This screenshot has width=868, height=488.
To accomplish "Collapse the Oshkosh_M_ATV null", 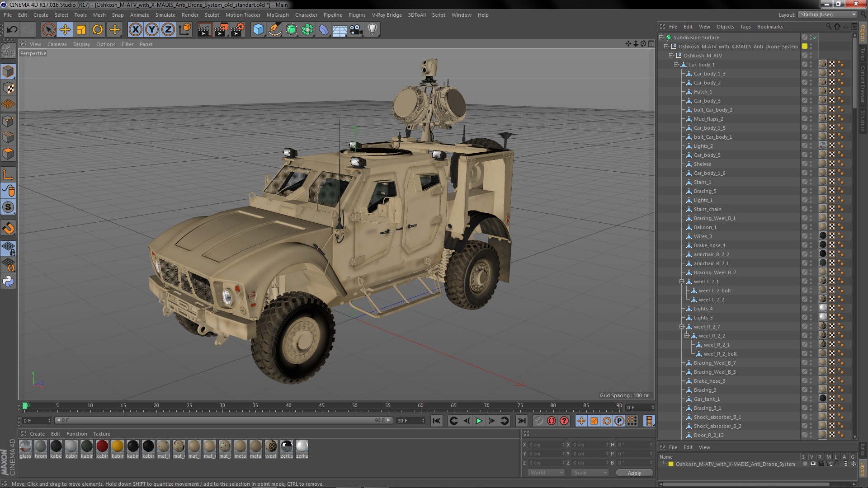I will coord(671,55).
